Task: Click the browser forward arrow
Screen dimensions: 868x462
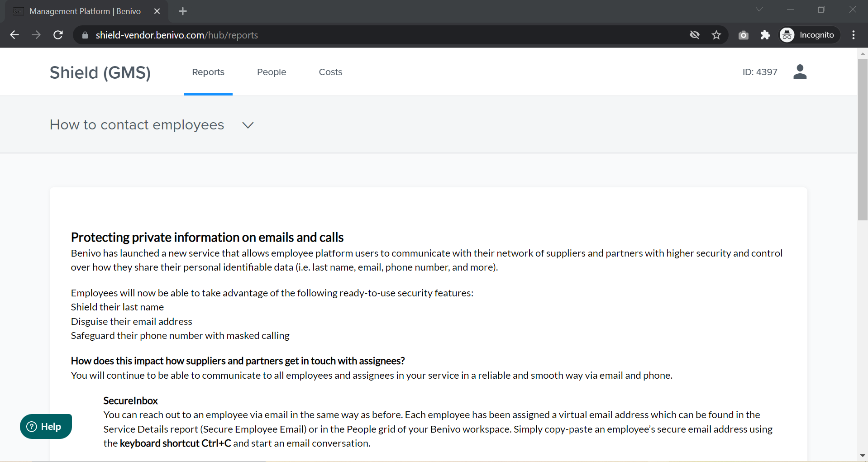Action: point(36,35)
